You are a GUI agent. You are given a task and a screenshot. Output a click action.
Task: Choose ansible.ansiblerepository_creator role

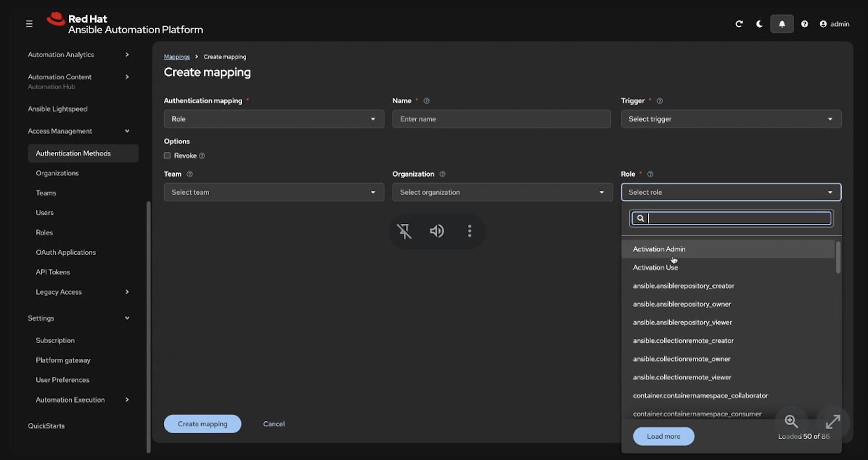(x=728, y=286)
